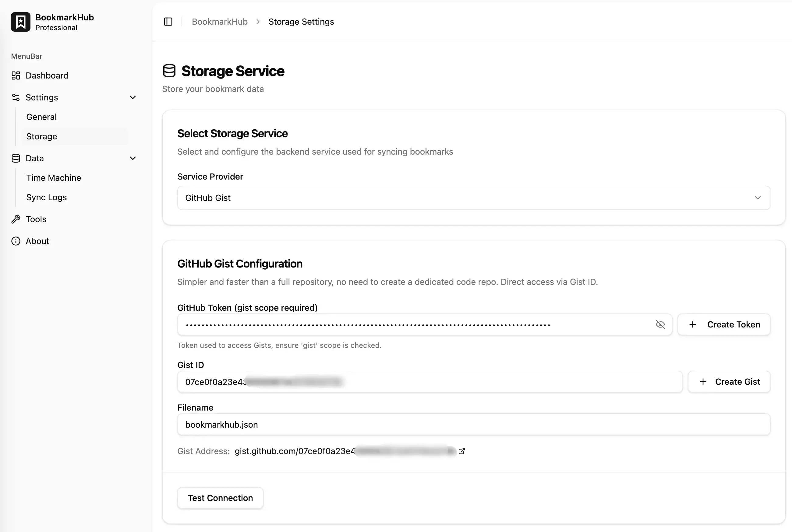This screenshot has width=792, height=532.
Task: Click the Create Gist button
Action: (x=729, y=382)
